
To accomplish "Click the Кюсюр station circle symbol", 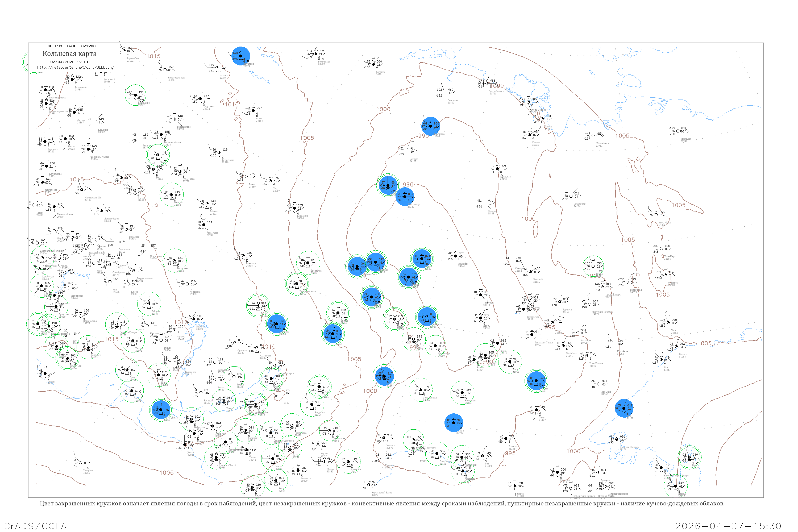I will coord(530,135).
